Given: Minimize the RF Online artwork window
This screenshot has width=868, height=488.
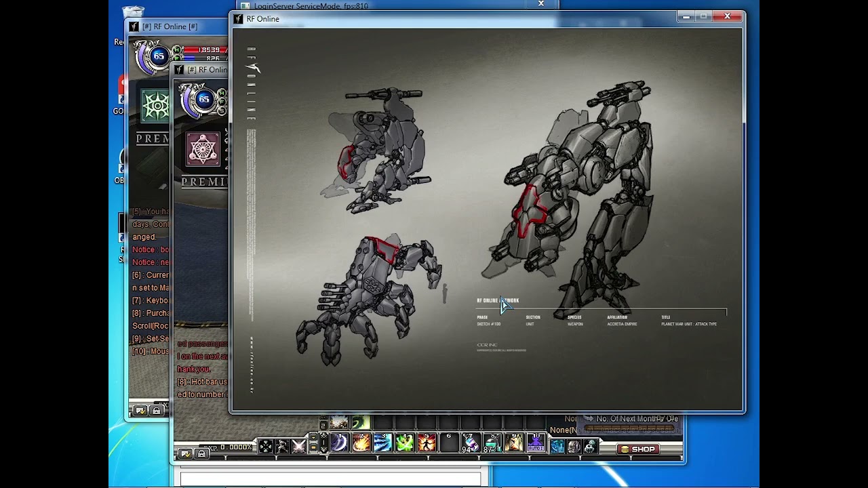Looking at the screenshot, I should [686, 16].
